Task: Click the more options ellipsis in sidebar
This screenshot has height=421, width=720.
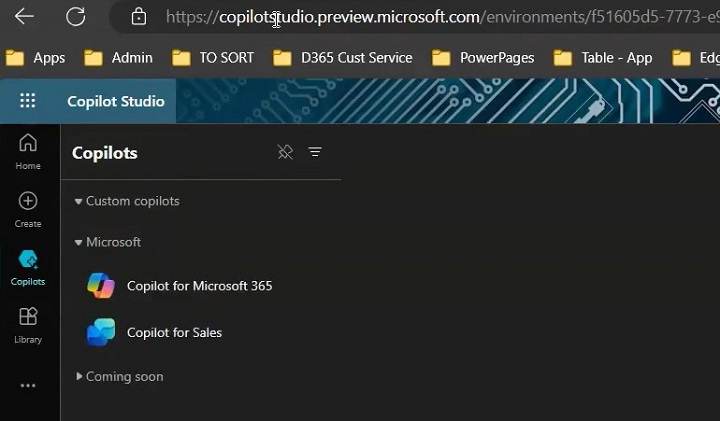Action: tap(28, 385)
